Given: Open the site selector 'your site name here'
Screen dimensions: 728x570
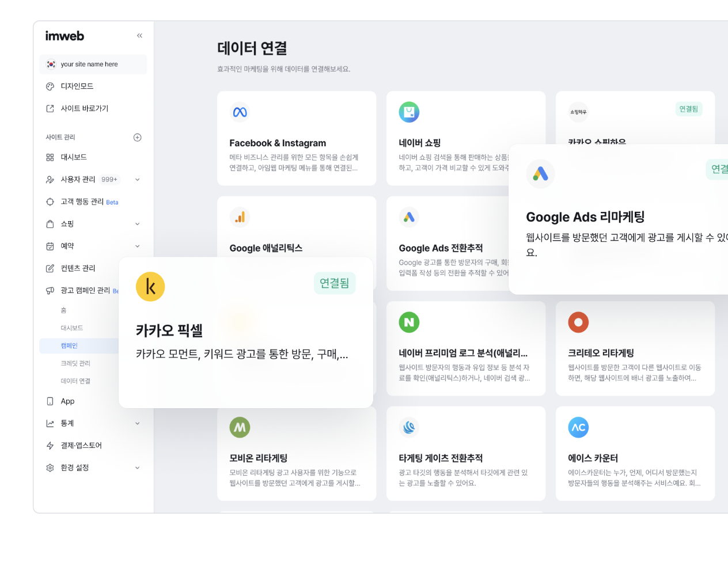Looking at the screenshot, I should click(93, 64).
